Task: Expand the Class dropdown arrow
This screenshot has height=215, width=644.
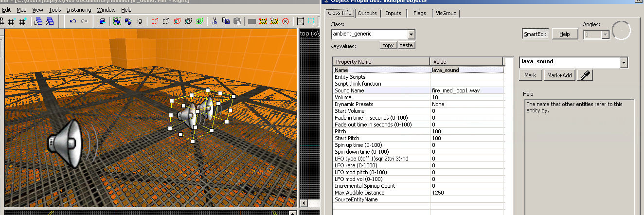Action: coord(411,34)
